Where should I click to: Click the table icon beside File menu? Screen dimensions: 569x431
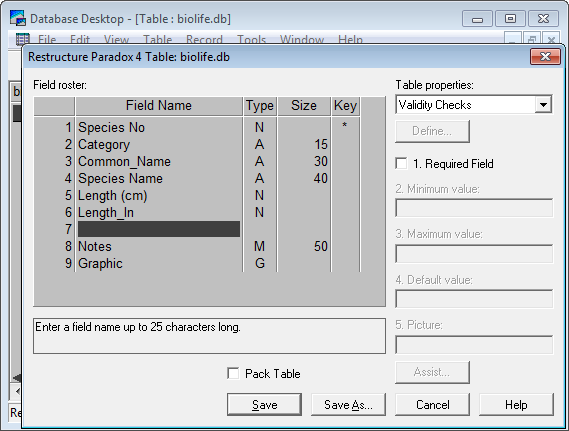(22, 39)
